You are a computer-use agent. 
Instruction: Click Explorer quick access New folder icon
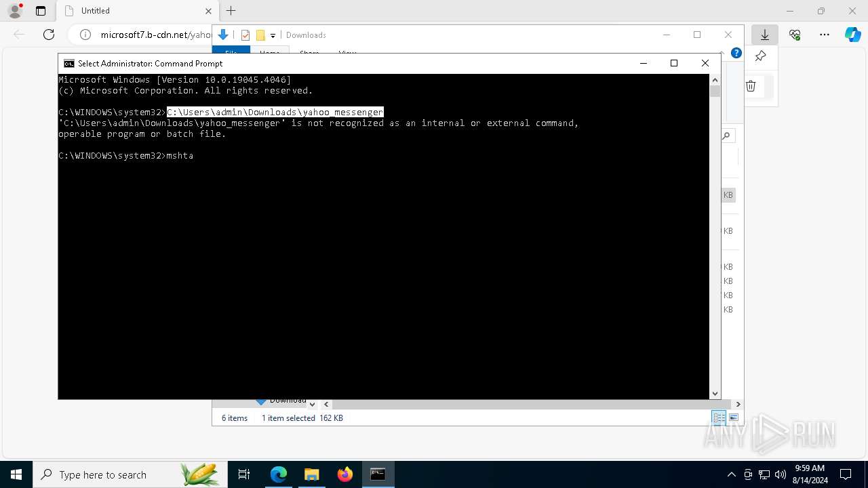click(x=260, y=35)
